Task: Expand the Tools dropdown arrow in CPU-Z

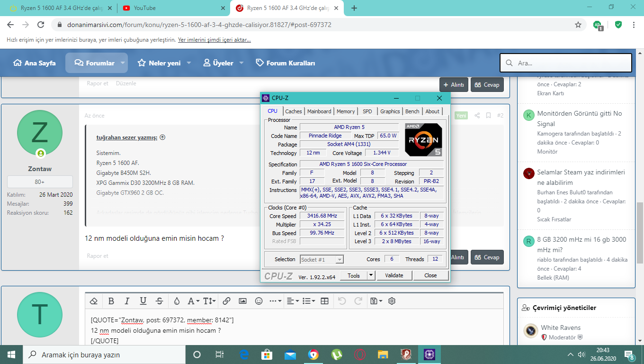Action: pos(371,275)
